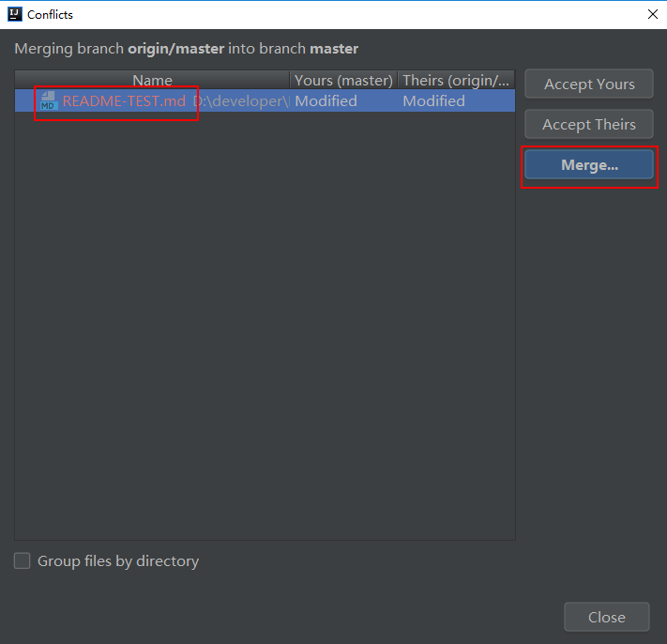
Task: Click the Accept Yours button
Action: (589, 84)
